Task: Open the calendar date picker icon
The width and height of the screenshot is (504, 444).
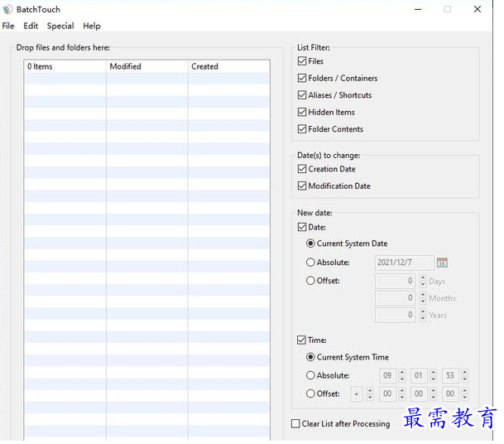Action: (442, 263)
